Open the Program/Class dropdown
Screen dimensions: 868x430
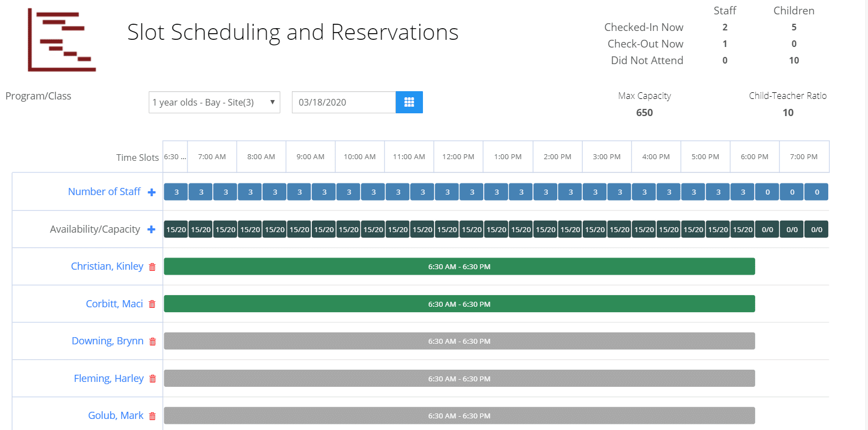click(214, 102)
